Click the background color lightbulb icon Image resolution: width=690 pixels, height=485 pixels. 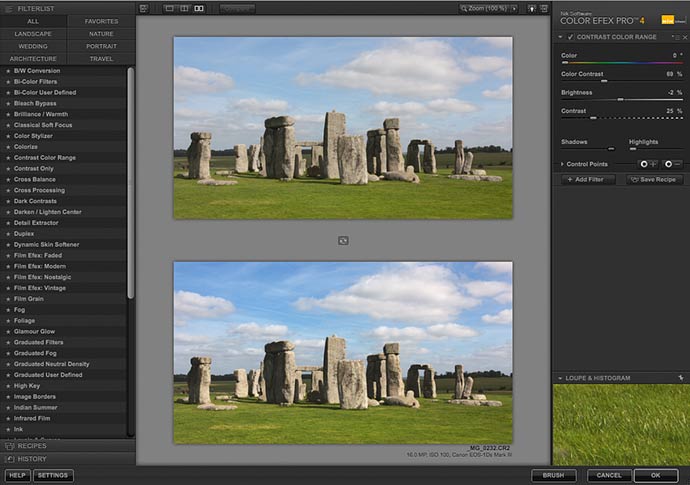point(532,8)
